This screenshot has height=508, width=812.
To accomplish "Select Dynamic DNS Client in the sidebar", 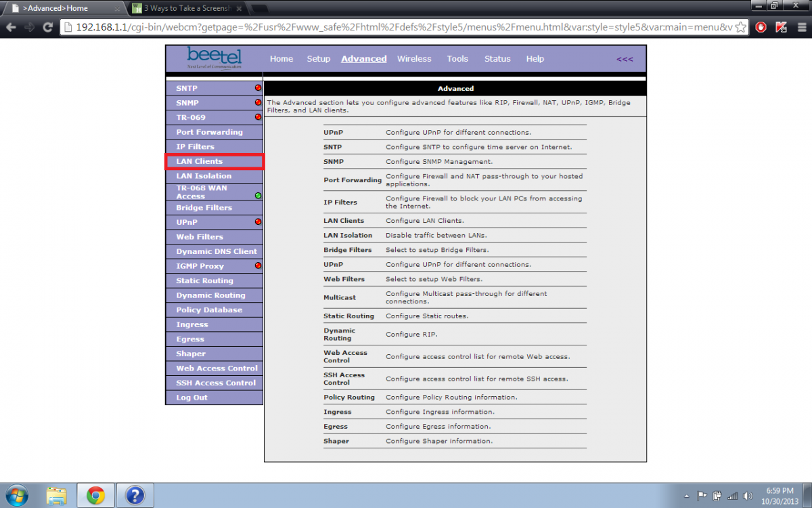I will [217, 251].
